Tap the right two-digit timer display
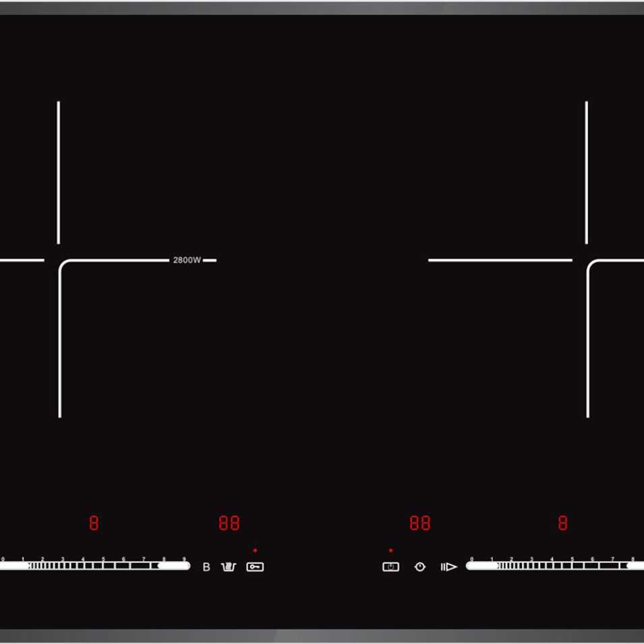644x644 pixels. point(420,523)
